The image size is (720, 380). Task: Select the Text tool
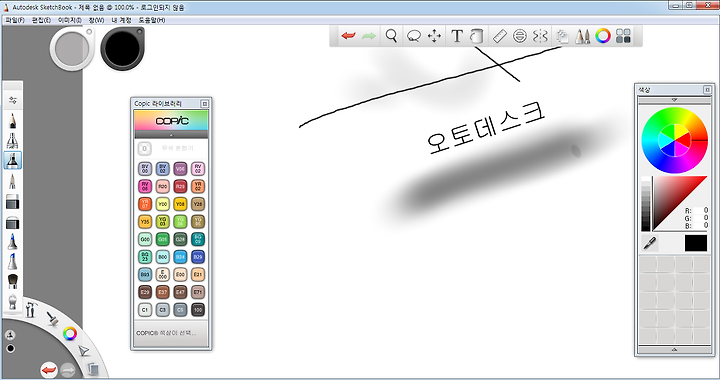click(x=456, y=36)
